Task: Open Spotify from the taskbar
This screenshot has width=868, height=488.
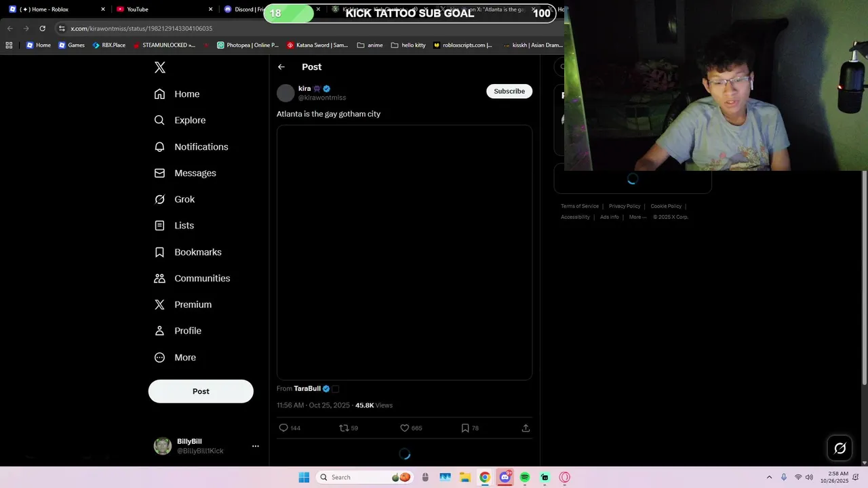Action: click(x=525, y=477)
